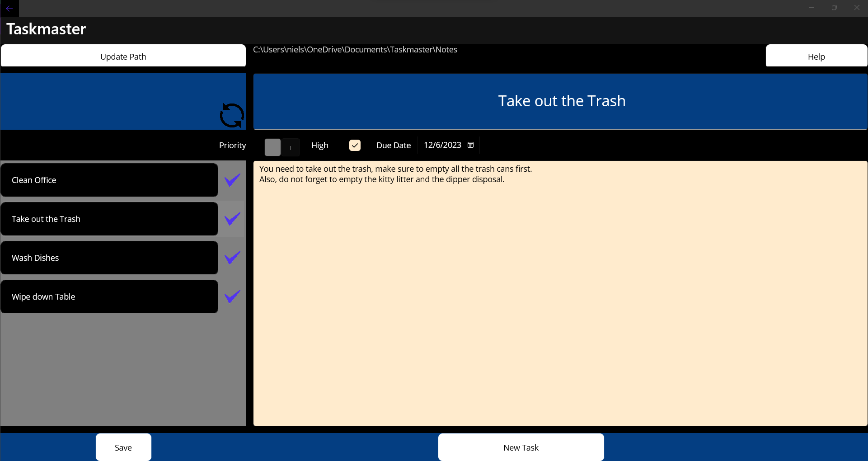Open the due date calendar picker icon
Screen dimensions: 868x461
point(470,145)
